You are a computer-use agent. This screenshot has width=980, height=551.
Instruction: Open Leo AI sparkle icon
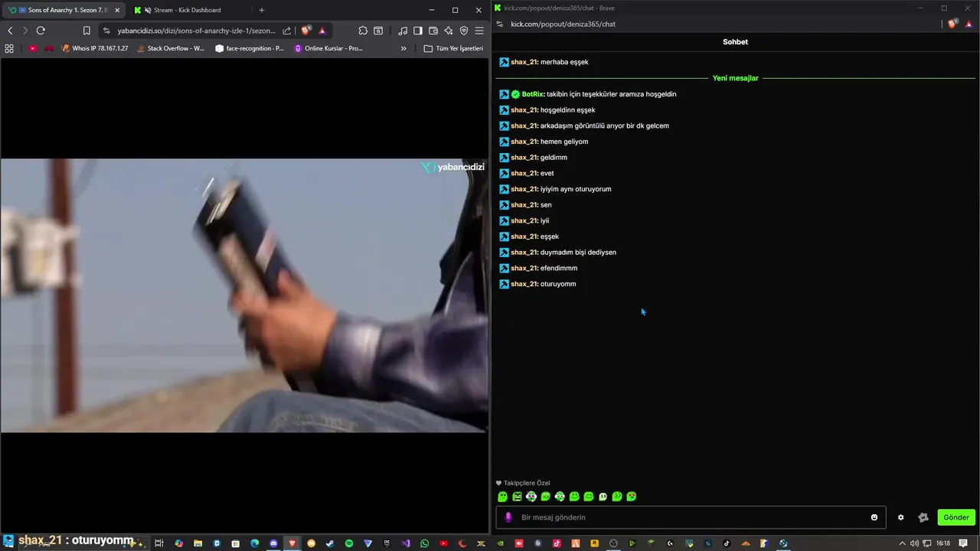pos(449,31)
